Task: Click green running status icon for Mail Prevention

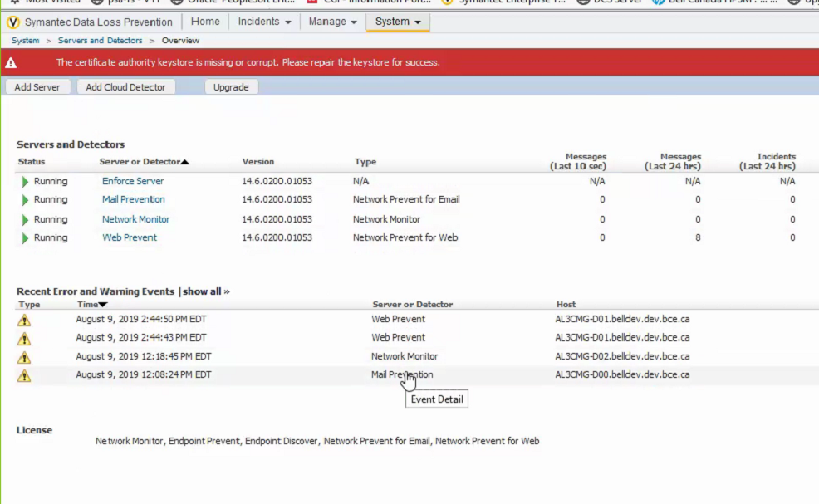Action: click(26, 200)
